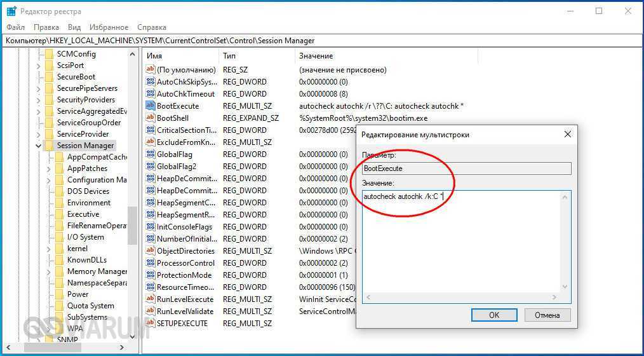Click the value %SystemRoot%\system32\bootim.exe
644x356 pixels.
(363, 118)
